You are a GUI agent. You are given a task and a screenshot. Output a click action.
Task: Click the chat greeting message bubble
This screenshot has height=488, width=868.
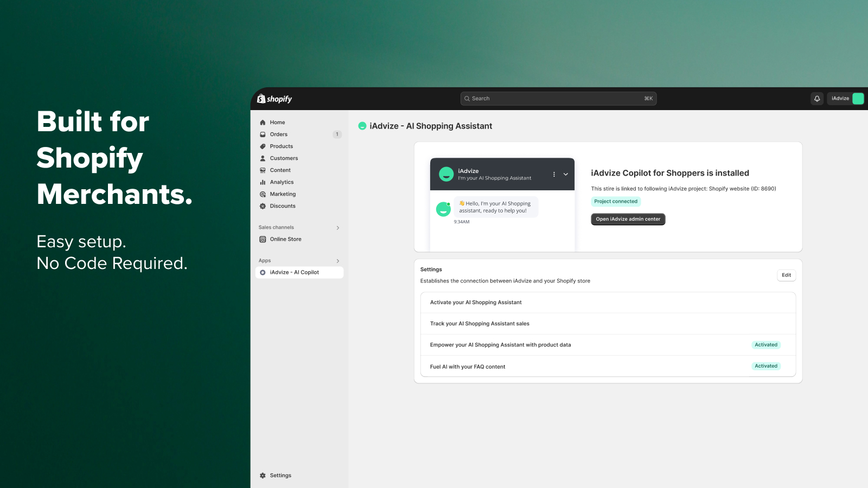496,207
